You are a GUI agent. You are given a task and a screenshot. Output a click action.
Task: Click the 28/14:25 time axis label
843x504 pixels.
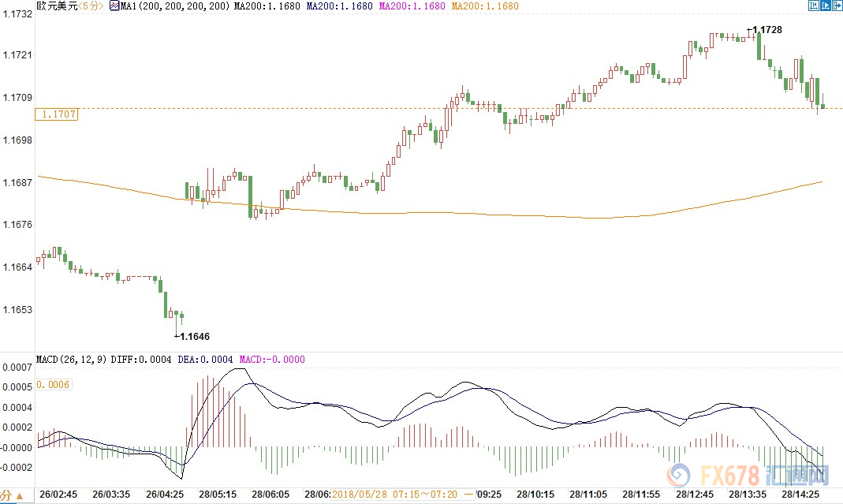tap(800, 494)
